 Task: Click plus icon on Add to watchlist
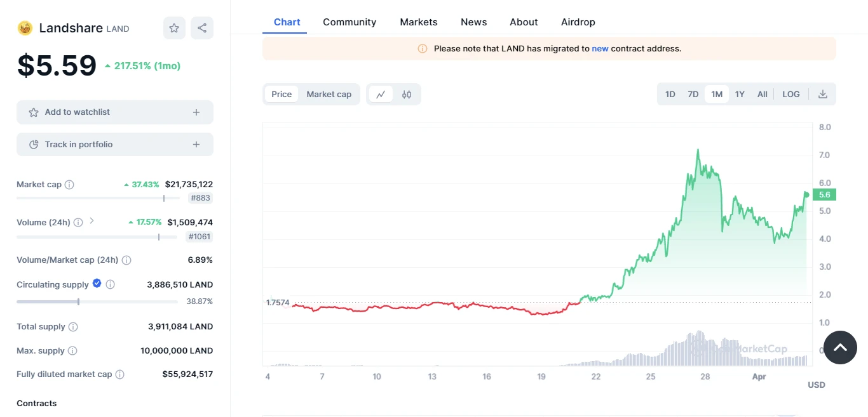coord(196,112)
